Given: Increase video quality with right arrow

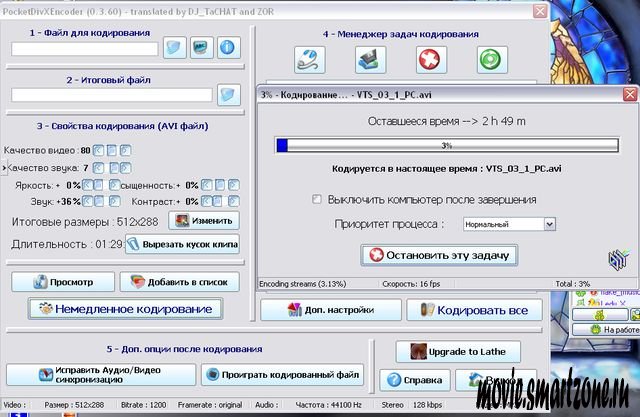Looking at the screenshot, I should [x=125, y=151].
